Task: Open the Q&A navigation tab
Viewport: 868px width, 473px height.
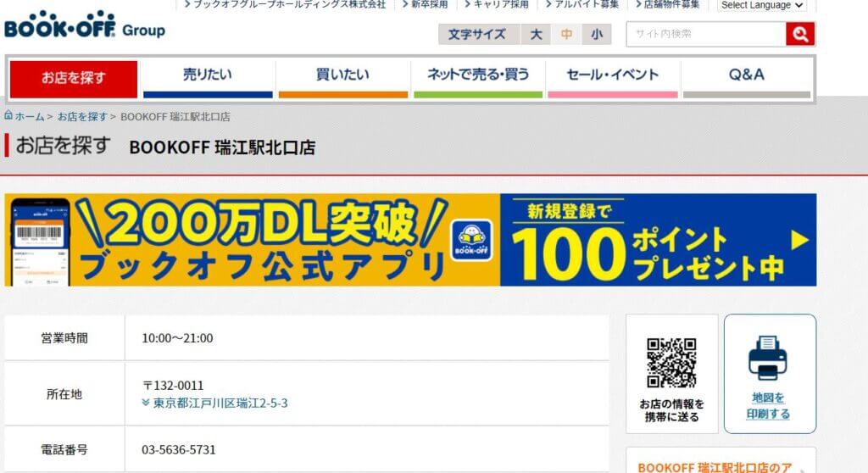Action: click(747, 78)
